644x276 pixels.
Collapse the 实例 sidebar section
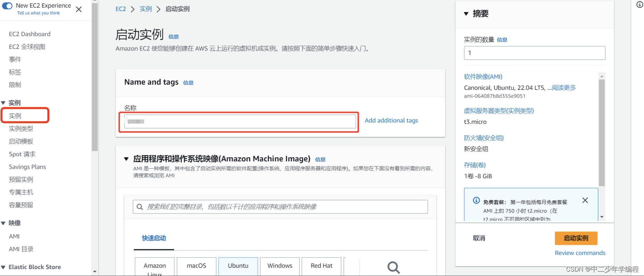pyautogui.click(x=3, y=103)
